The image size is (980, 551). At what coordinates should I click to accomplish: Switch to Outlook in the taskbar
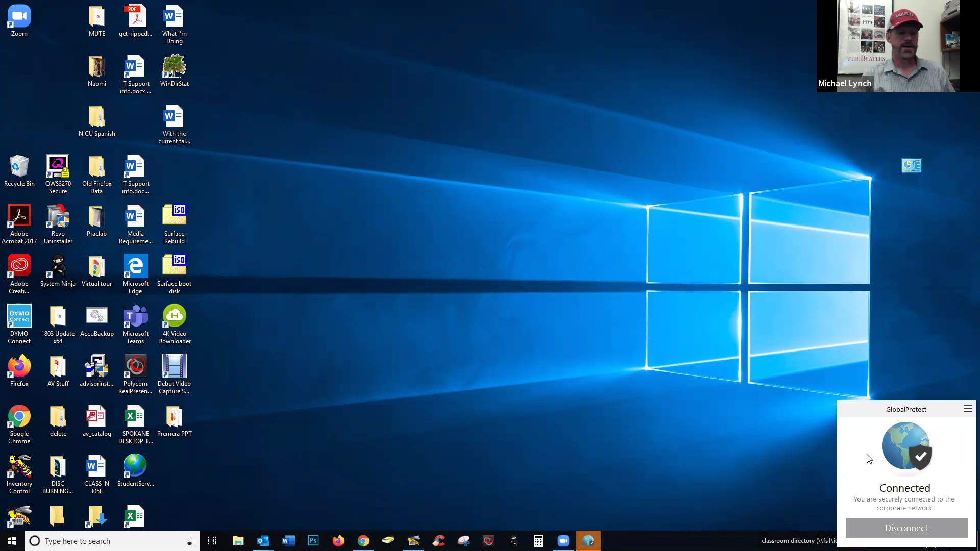tap(263, 541)
